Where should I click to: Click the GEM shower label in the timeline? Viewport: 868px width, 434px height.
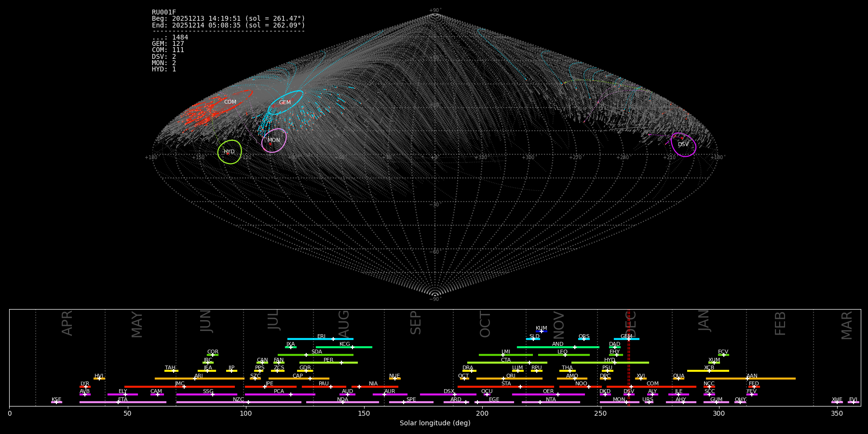[x=626, y=336]
